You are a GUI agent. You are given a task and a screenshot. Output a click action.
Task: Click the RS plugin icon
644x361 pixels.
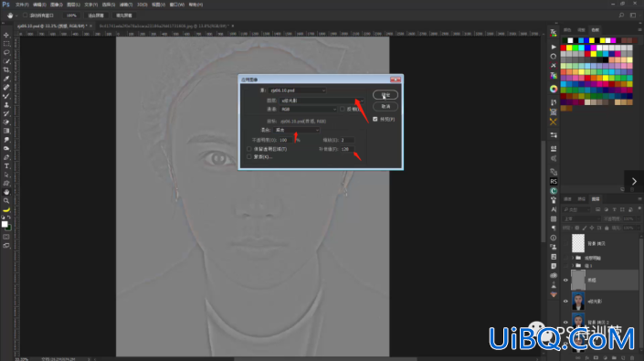pos(554,181)
